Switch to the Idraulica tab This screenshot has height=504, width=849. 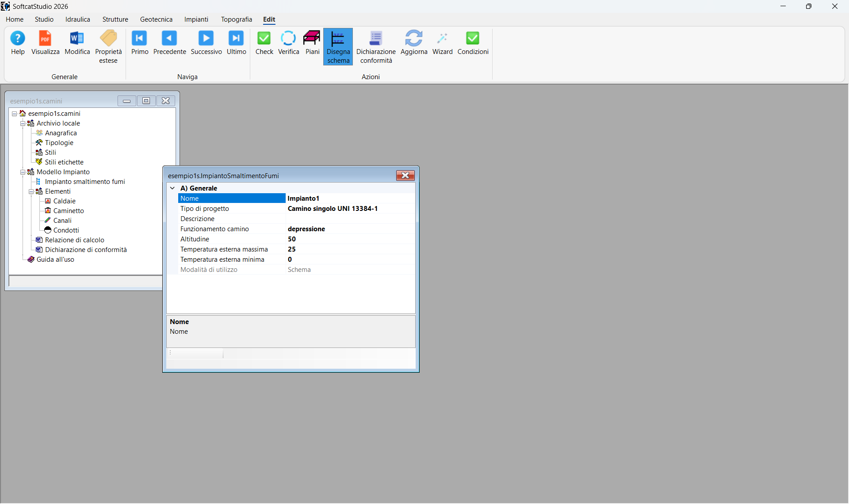click(x=78, y=19)
